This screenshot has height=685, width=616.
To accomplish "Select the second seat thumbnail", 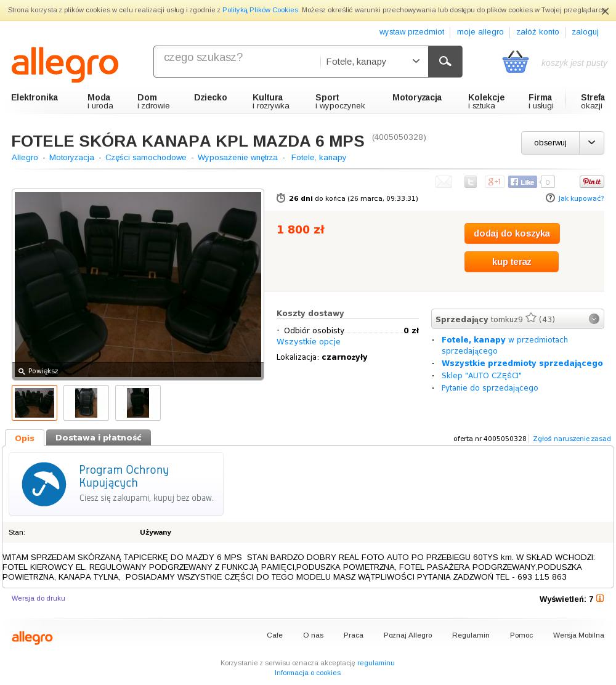I will point(86,403).
